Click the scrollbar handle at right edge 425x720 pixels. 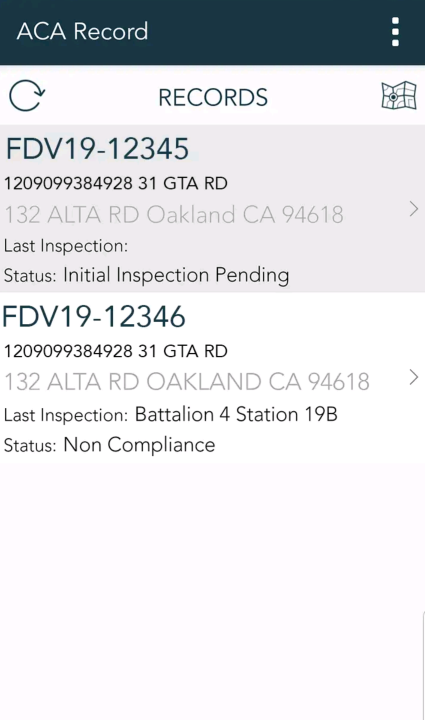tap(423, 666)
